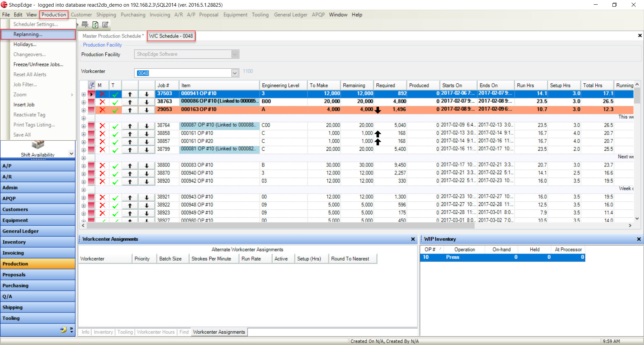Expand the row for job 37503
Viewport: 644px width, 345px height.
(x=84, y=94)
